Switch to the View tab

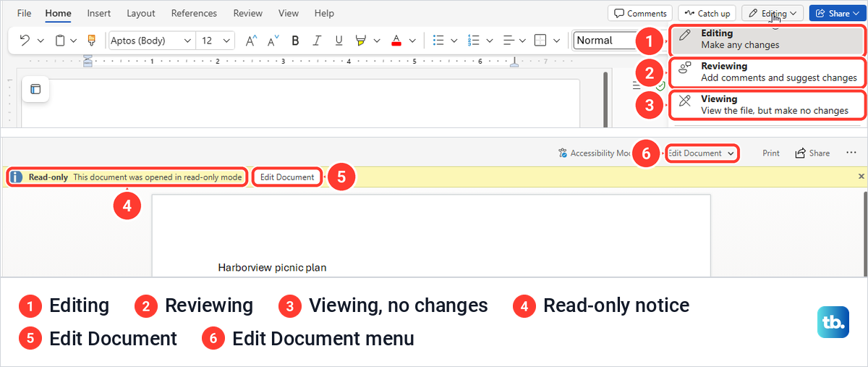pyautogui.click(x=289, y=13)
